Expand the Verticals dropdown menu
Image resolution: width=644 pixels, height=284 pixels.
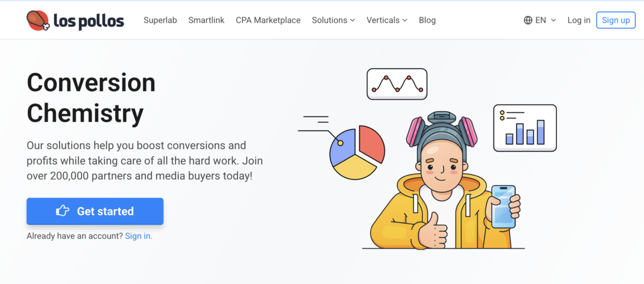(387, 20)
